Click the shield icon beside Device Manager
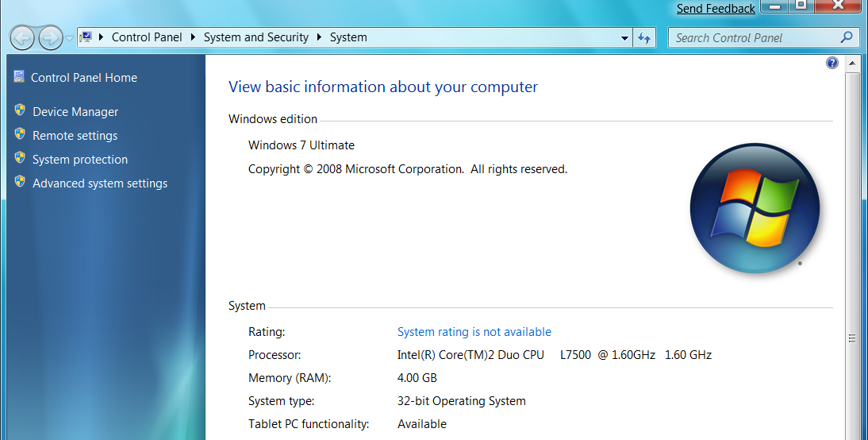This screenshot has width=868, height=440. 20,110
